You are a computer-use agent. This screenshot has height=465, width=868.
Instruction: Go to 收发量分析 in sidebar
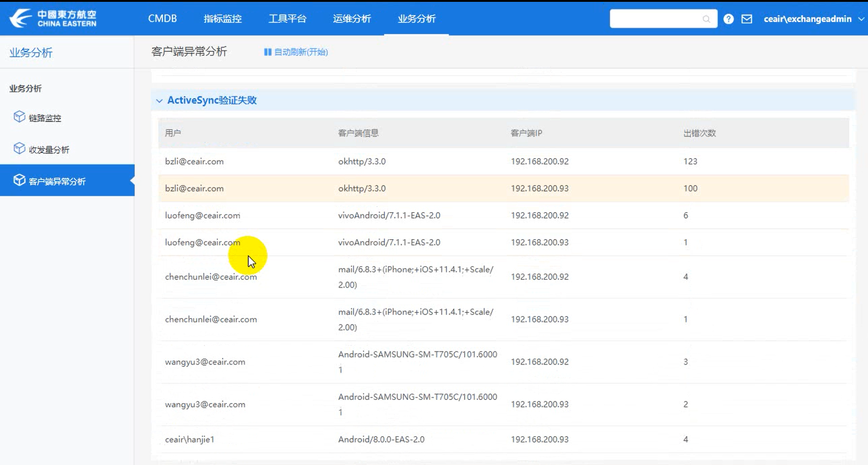(49, 150)
